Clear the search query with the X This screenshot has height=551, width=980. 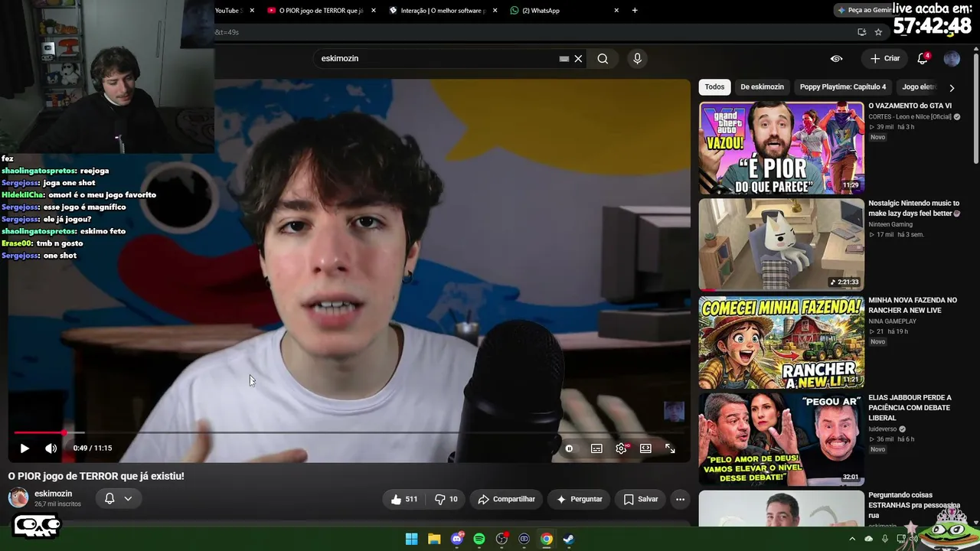578,59
